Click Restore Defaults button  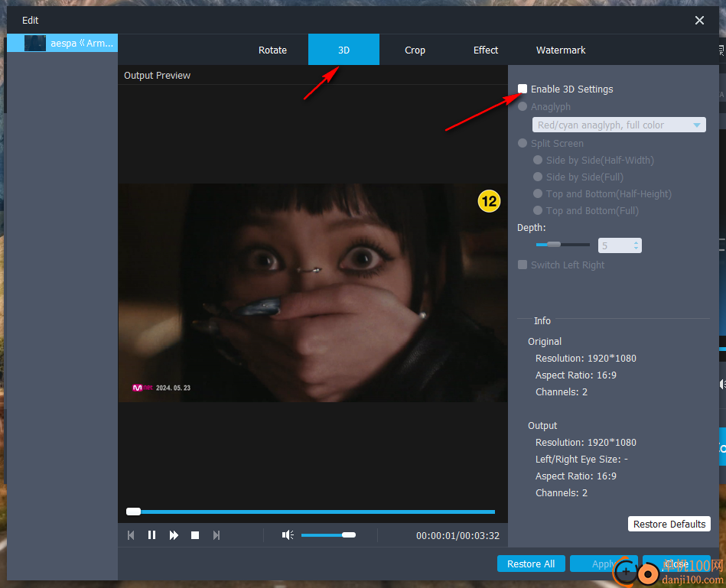tap(669, 525)
